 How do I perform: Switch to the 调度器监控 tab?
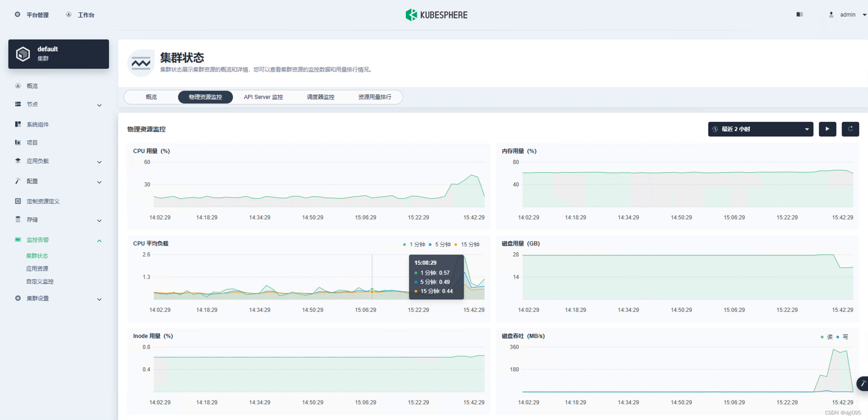(x=321, y=97)
